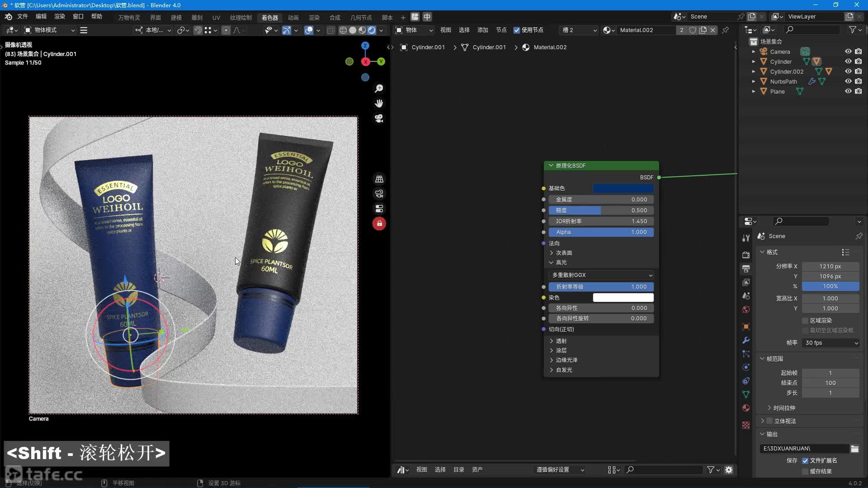
Task: Hide Cylinder.002 using its eye icon
Action: point(848,71)
